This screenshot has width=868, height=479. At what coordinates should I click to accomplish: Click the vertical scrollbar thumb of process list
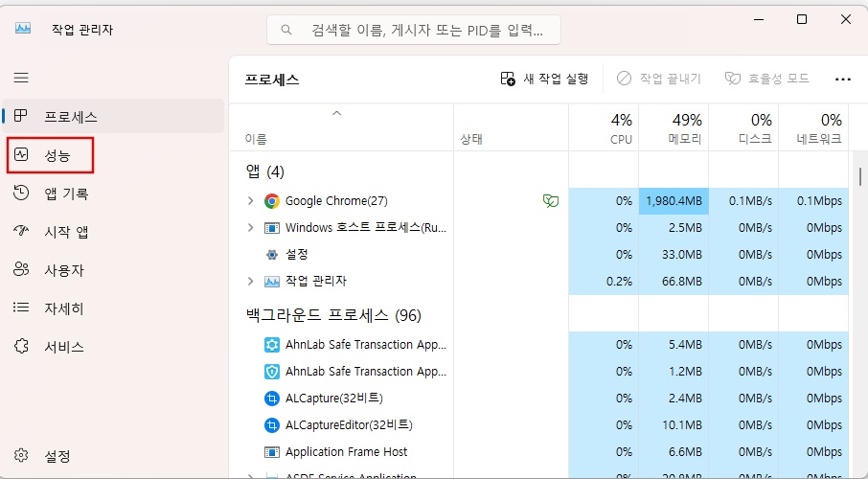pos(859,176)
